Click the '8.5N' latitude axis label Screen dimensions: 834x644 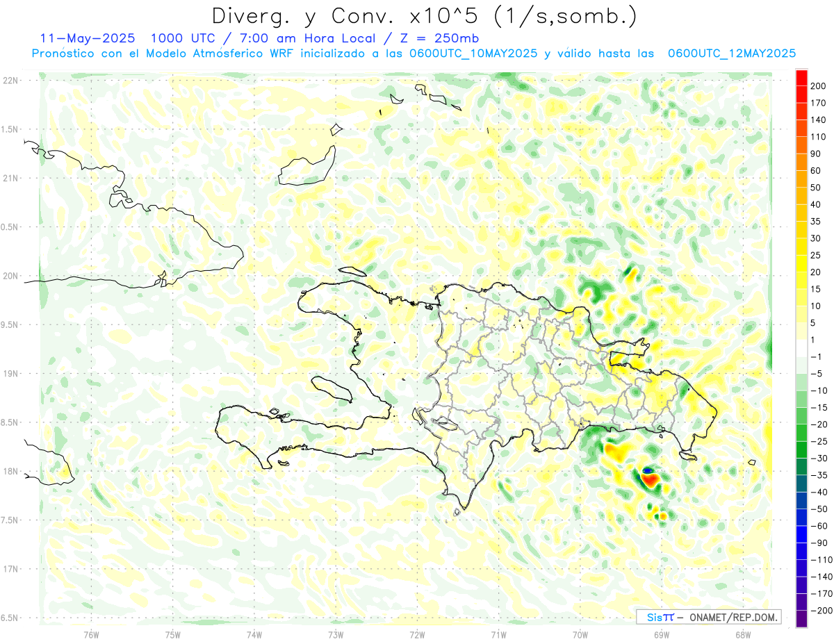[x=10, y=422]
